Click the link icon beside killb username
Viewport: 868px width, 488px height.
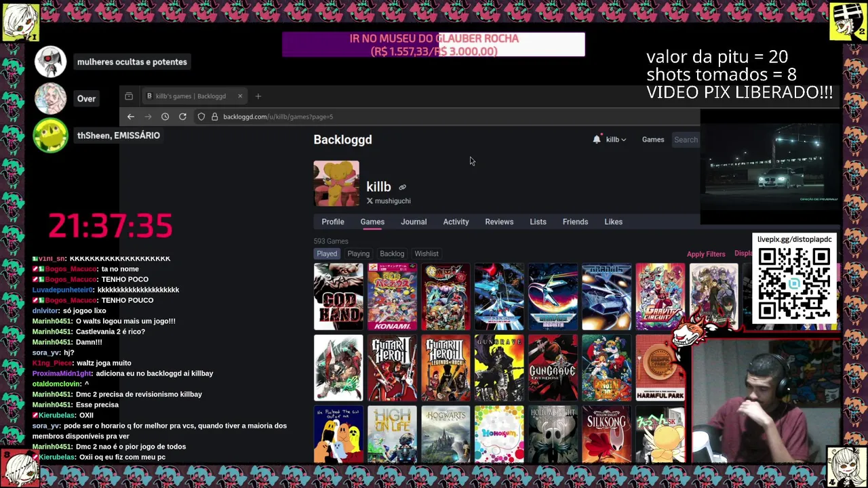(402, 188)
